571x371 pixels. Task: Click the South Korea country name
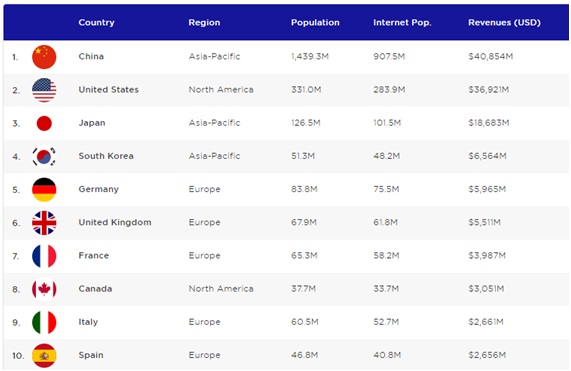coord(106,156)
